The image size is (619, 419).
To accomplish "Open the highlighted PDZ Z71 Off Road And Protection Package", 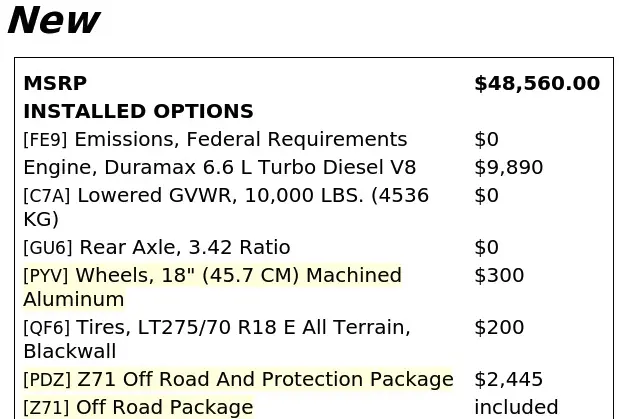I will (238, 379).
